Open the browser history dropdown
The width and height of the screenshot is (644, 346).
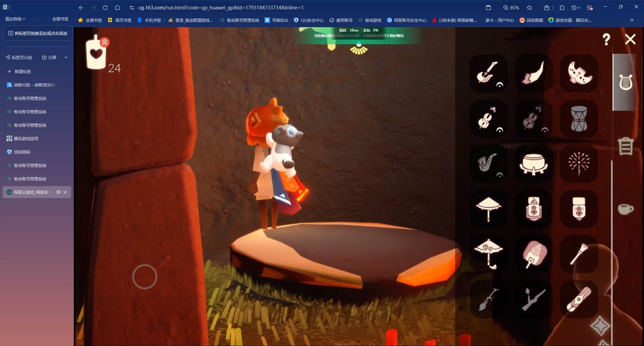pyautogui.click(x=576, y=7)
